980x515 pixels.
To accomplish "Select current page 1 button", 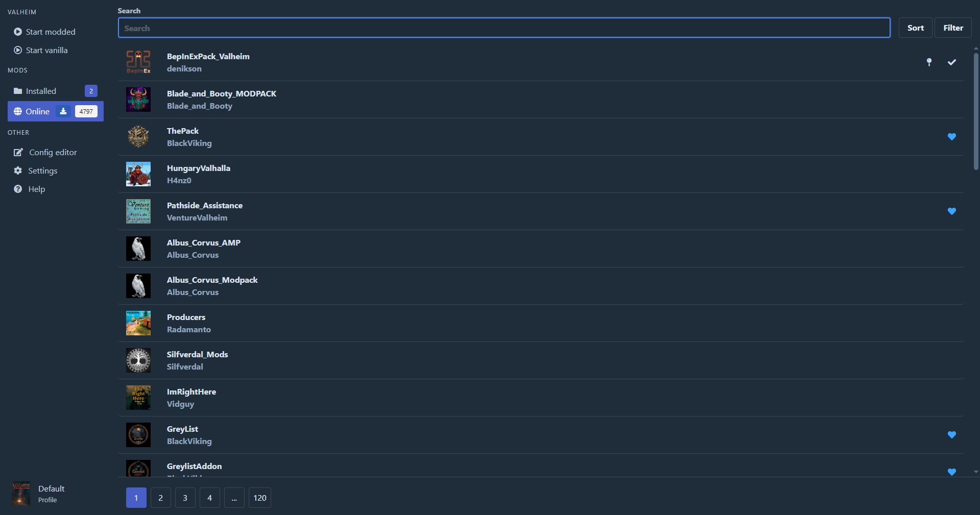I will click(x=136, y=498).
